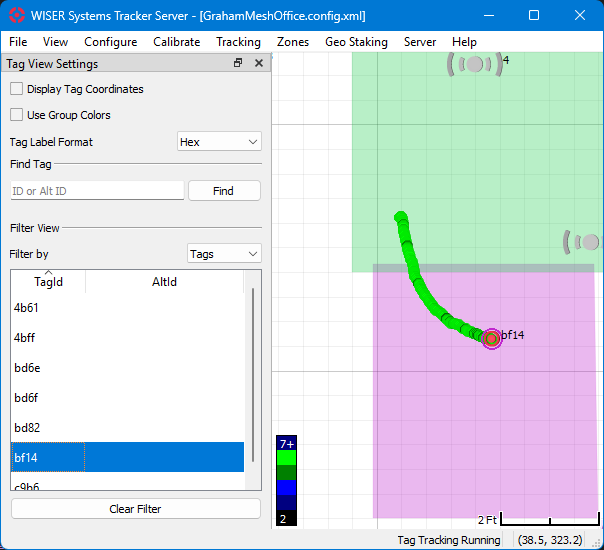Float the Tag View Settings panel

click(238, 63)
